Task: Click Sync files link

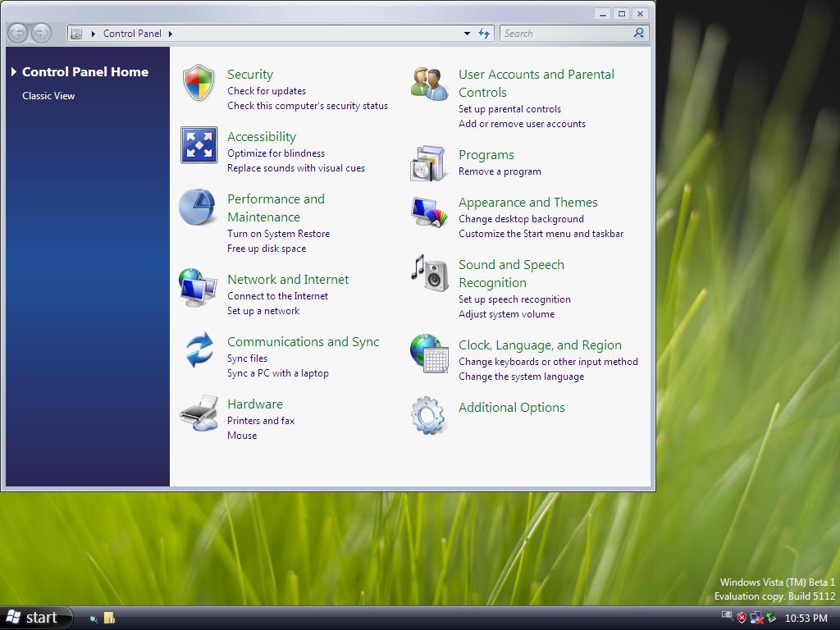Action: [247, 358]
